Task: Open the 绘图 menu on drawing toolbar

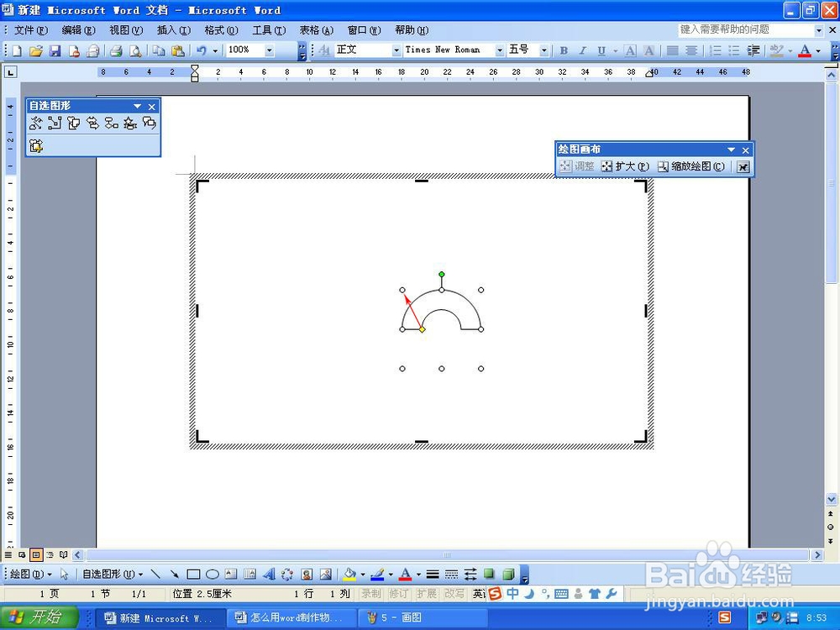Action: click(x=31, y=575)
